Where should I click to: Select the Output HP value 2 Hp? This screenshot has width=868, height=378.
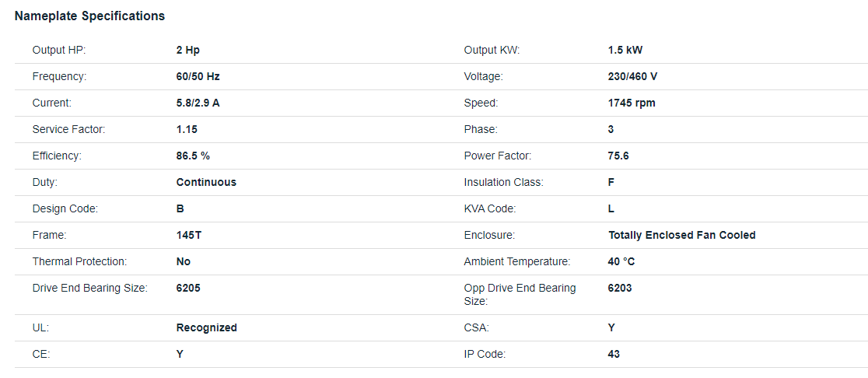point(187,51)
